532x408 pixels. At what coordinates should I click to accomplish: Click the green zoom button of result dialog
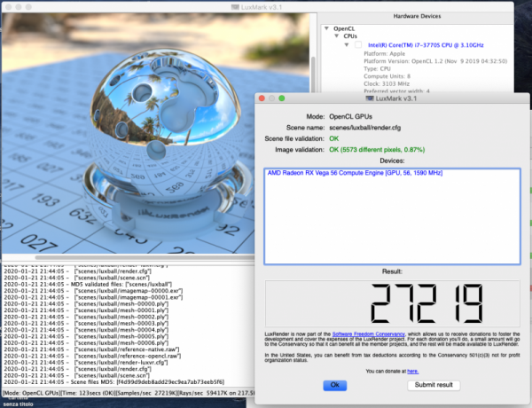(x=282, y=98)
